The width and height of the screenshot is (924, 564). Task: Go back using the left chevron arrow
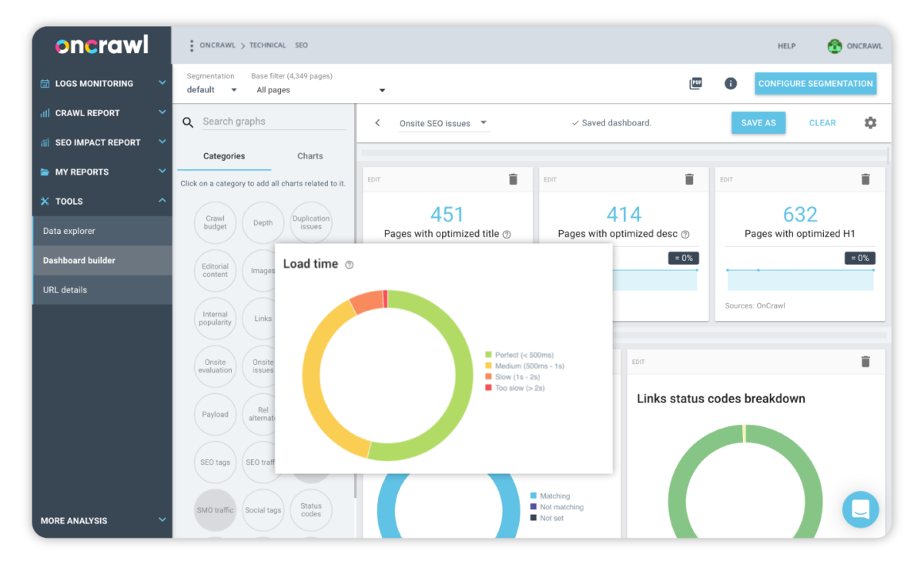(x=378, y=123)
